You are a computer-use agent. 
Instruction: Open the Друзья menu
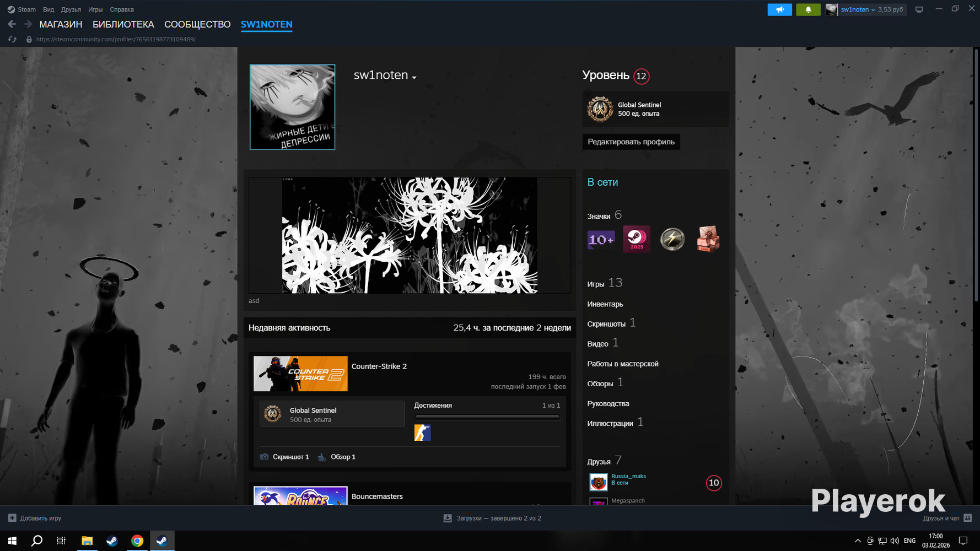(x=71, y=9)
